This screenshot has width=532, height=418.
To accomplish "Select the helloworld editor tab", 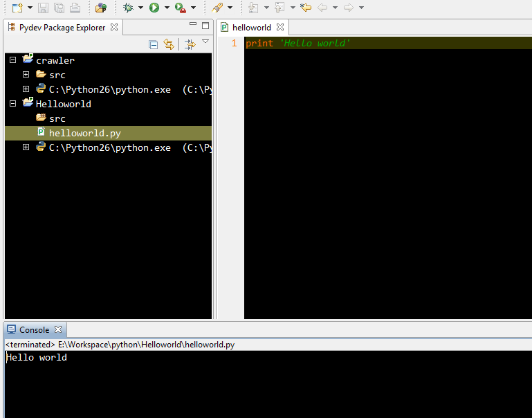I will click(x=251, y=28).
